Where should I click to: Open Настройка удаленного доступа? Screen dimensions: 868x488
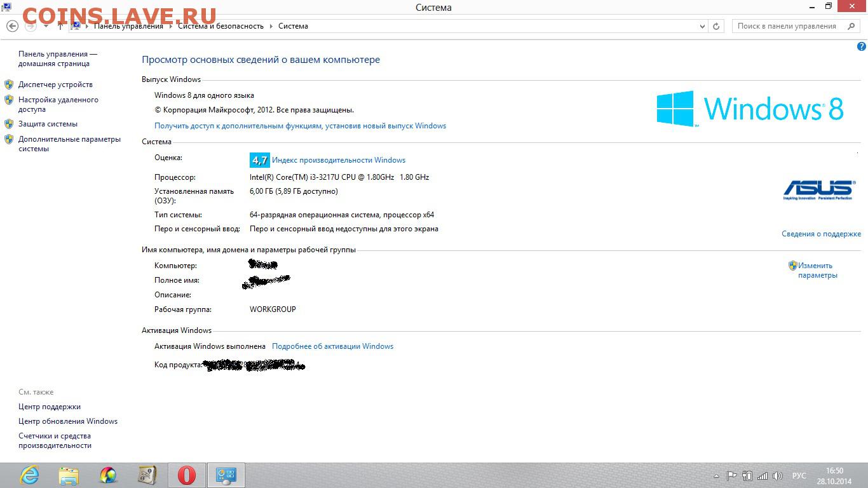[x=58, y=104]
